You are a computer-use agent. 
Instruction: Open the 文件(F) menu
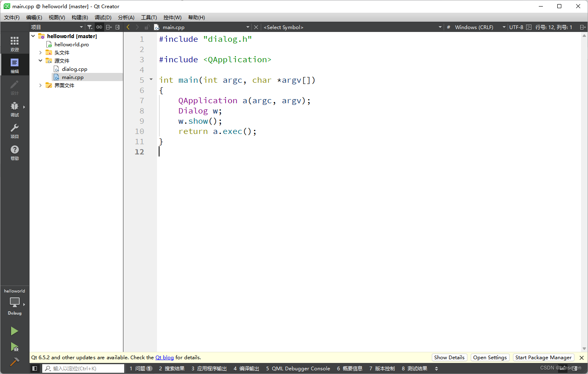pyautogui.click(x=12, y=17)
